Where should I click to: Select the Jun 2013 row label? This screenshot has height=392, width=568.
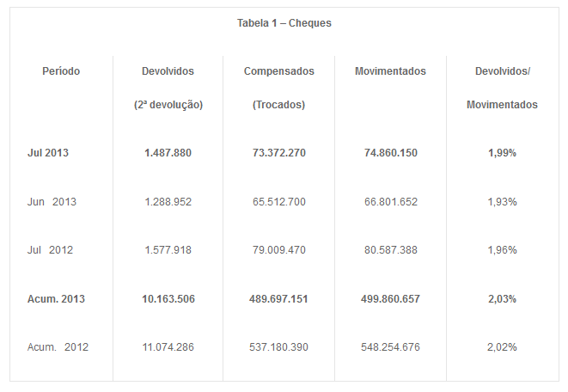52,202
